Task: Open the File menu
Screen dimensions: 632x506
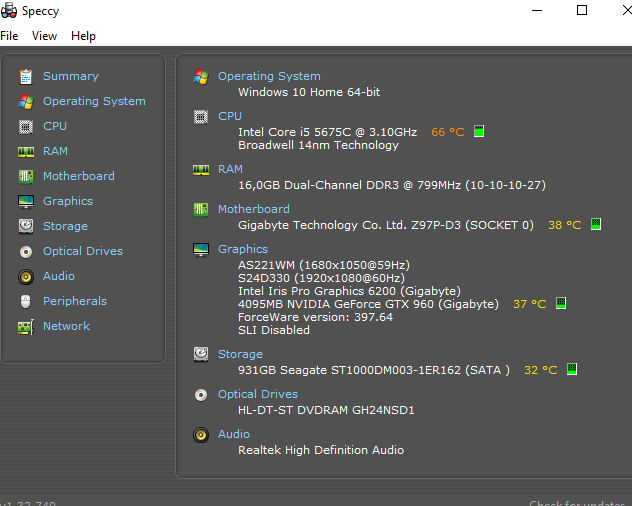Action: pos(9,36)
